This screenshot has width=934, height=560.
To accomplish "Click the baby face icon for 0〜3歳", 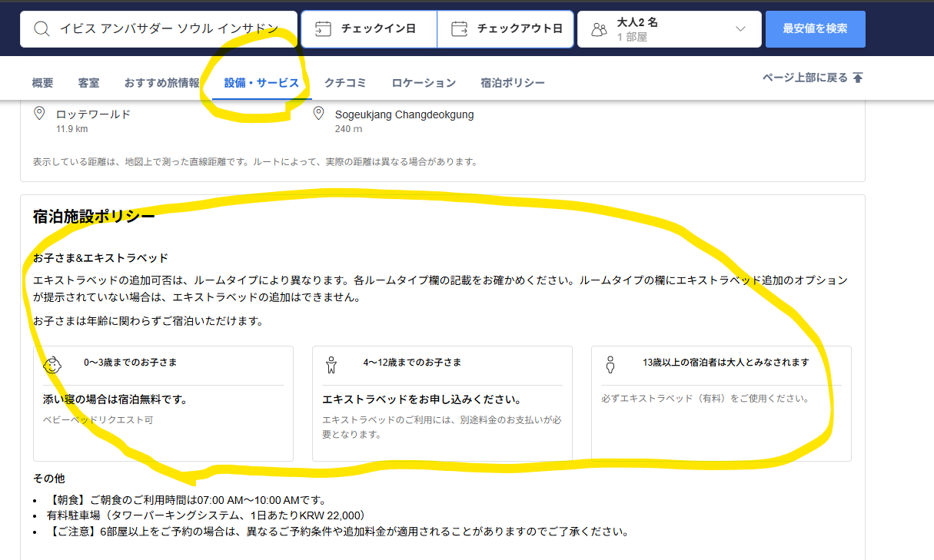I will pyautogui.click(x=52, y=364).
